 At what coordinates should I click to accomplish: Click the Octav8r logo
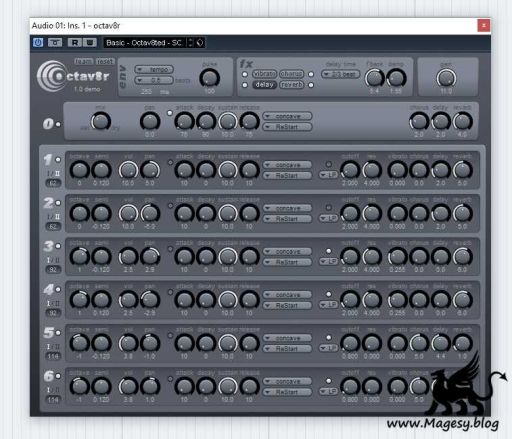click(73, 76)
